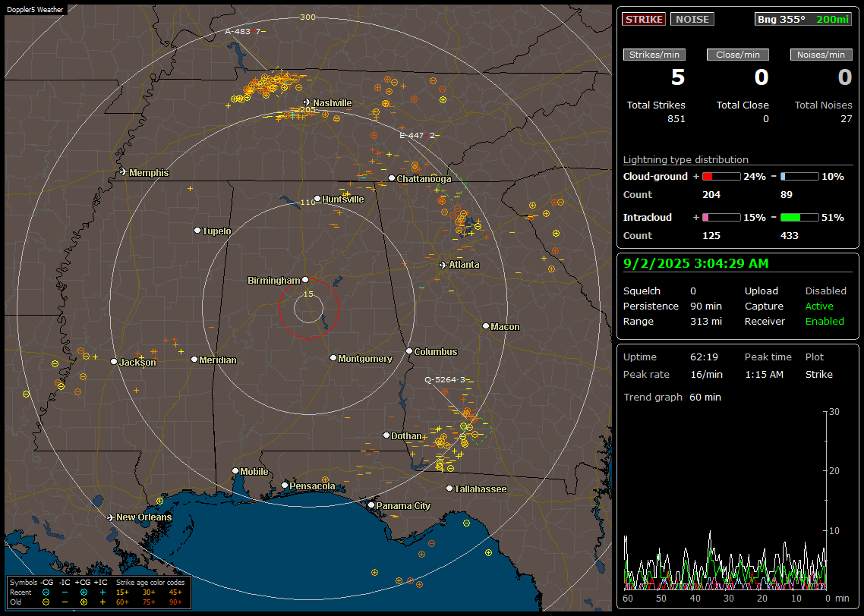Click the Peak time 1:15 AM value

pyautogui.click(x=764, y=374)
